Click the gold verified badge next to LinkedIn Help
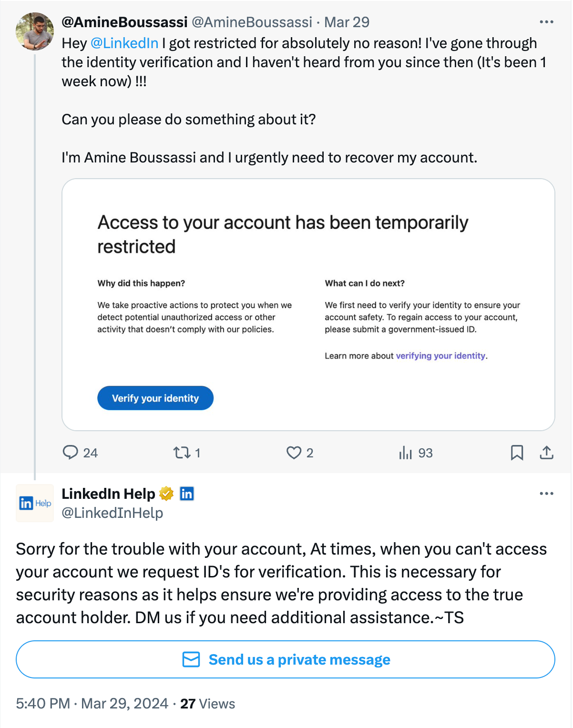The image size is (573, 728). [x=166, y=494]
